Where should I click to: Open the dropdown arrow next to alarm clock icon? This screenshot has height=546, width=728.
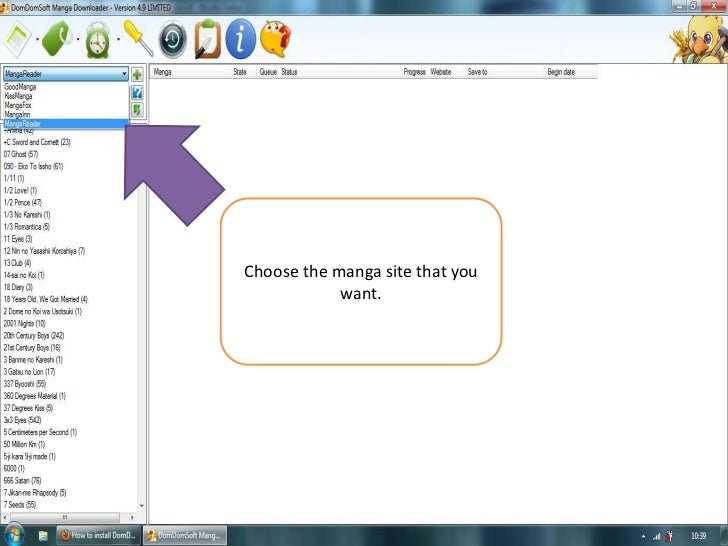pyautogui.click(x=118, y=39)
